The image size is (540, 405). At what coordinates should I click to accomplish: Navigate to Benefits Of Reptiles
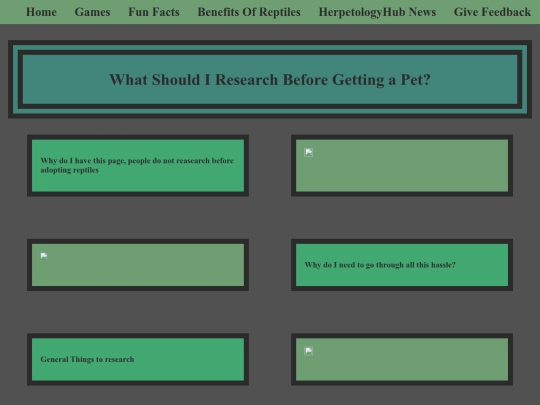pos(249,12)
